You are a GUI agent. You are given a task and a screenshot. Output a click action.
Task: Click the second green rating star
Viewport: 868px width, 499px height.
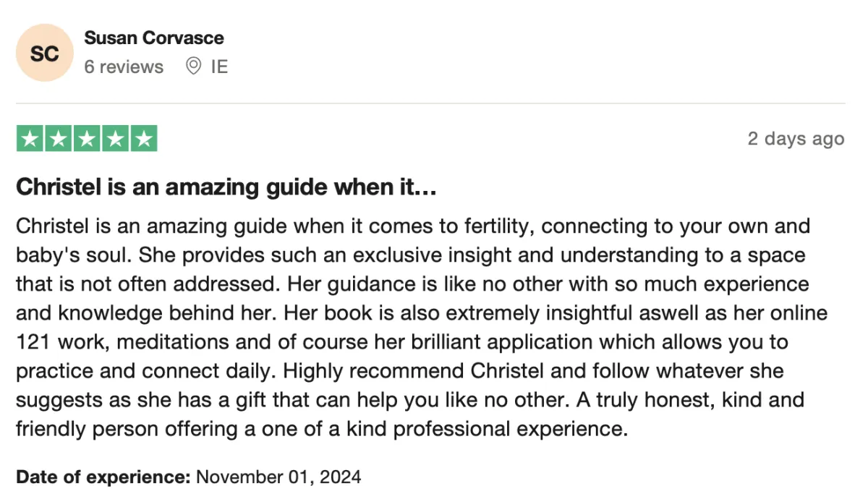(58, 139)
